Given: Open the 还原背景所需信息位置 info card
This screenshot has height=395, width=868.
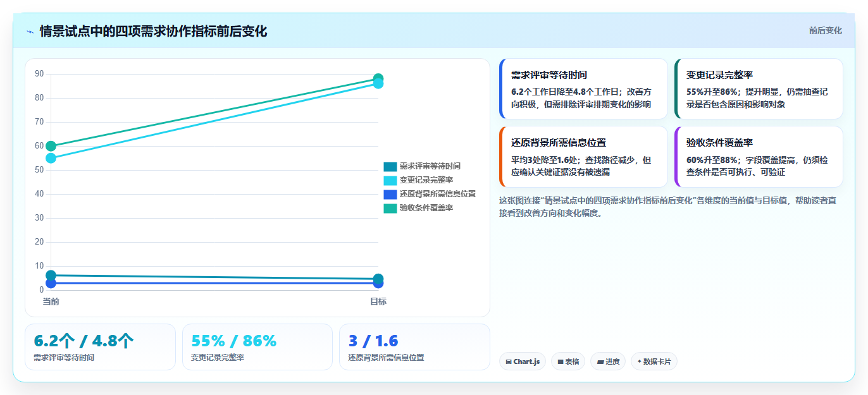Looking at the screenshot, I should [x=583, y=157].
